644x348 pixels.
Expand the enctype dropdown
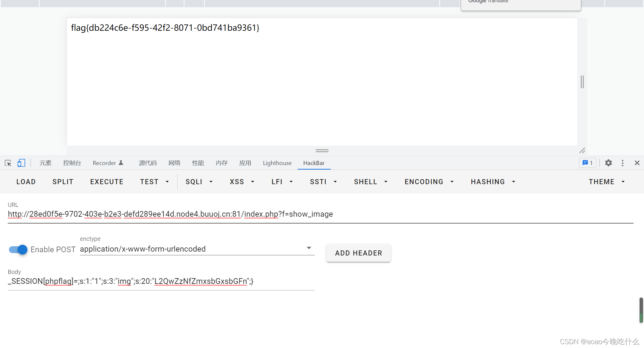click(x=309, y=248)
